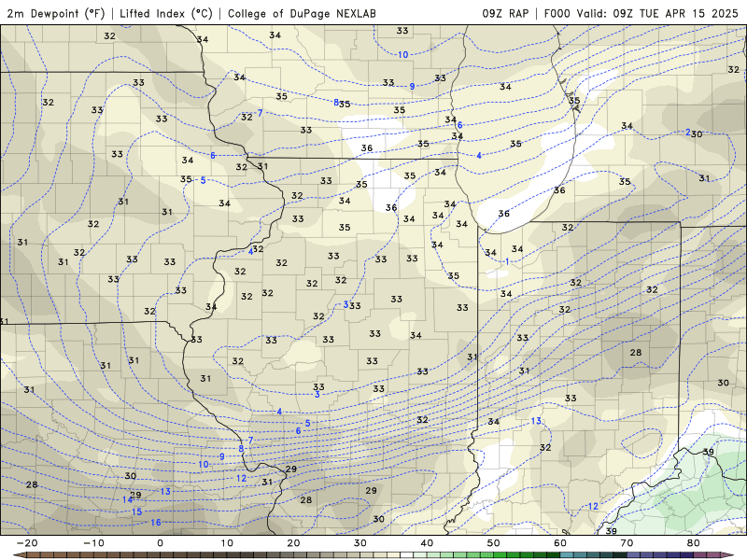
Task: Click the blue "13" contour label near black 34
Action: 536,421
